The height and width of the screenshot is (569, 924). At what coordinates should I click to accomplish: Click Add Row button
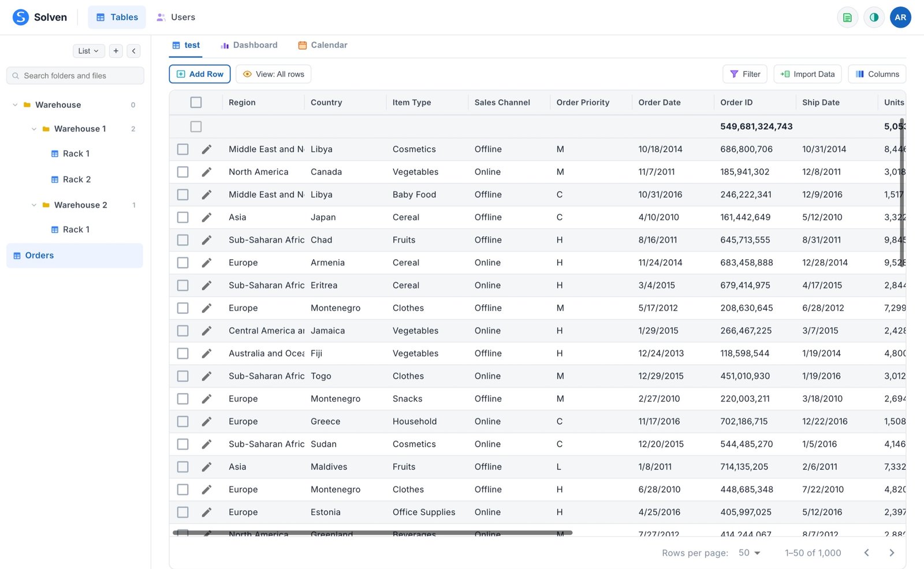(x=200, y=74)
